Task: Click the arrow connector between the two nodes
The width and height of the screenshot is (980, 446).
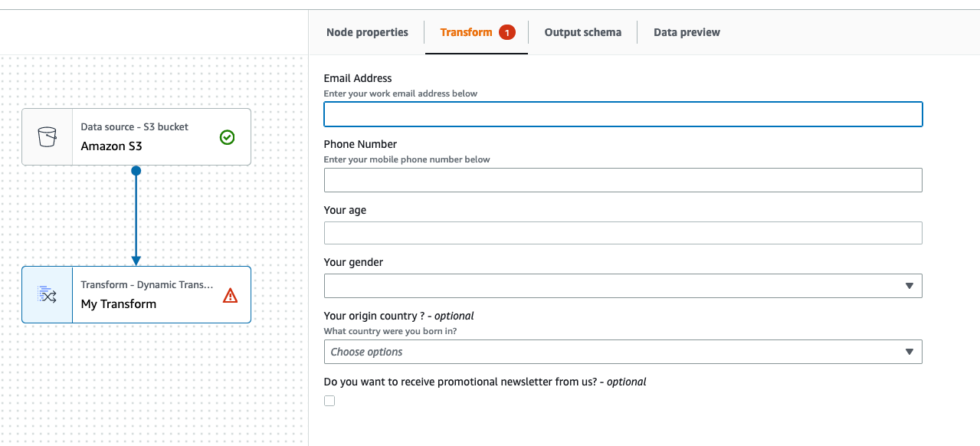Action: point(136,222)
